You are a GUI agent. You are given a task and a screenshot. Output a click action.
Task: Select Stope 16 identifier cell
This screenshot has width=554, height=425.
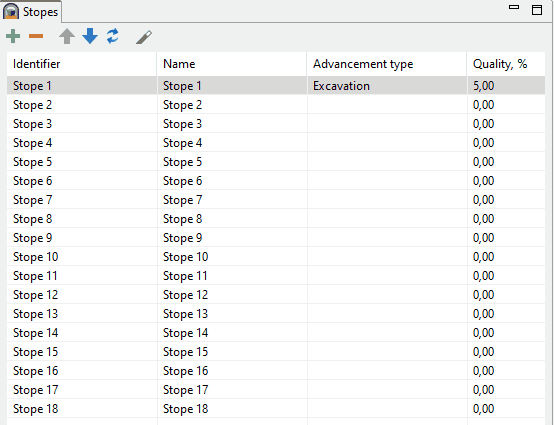82,371
